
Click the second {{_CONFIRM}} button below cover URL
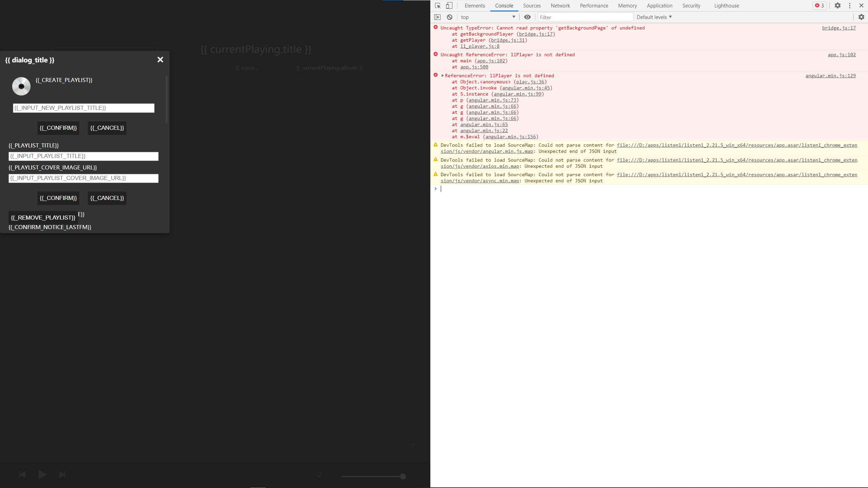[58, 198]
